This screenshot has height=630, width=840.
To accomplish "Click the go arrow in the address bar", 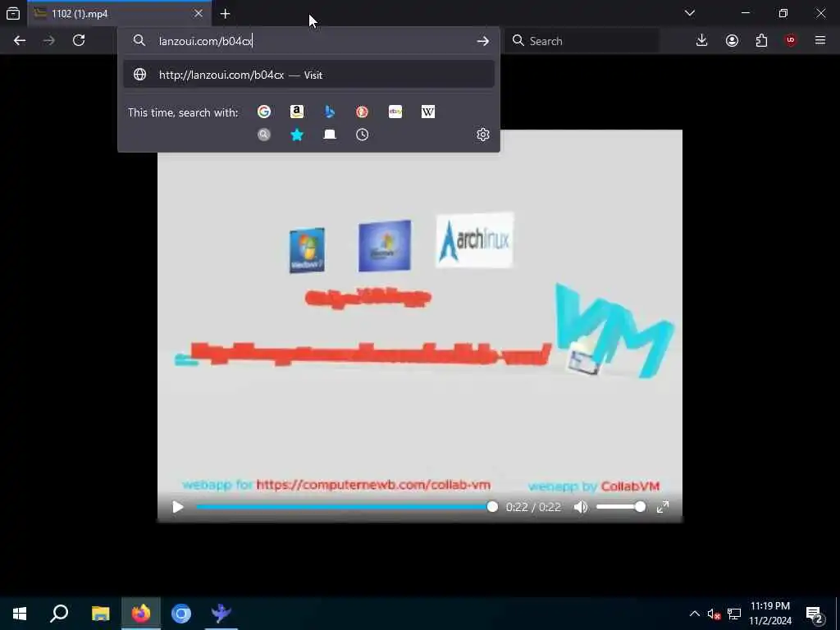I will pos(482,41).
